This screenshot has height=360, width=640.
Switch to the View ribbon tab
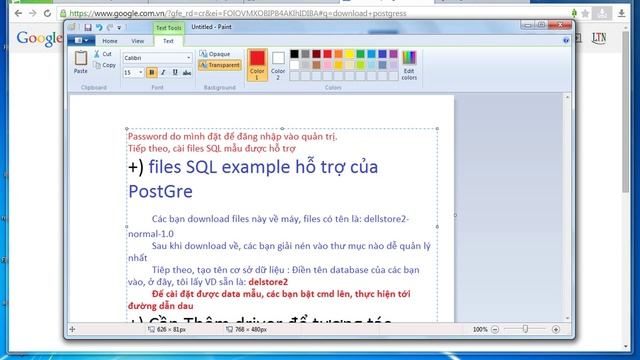pos(138,41)
